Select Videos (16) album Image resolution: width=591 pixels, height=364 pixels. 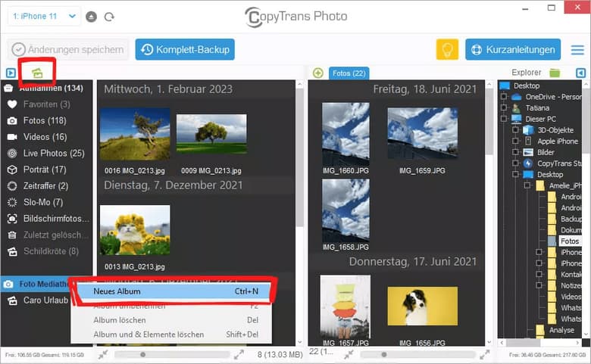click(46, 137)
